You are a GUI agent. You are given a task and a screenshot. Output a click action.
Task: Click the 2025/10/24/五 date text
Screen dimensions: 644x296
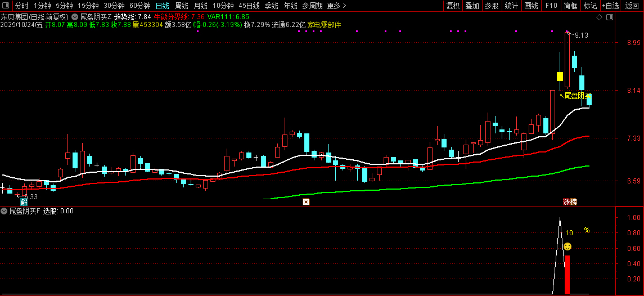pos(22,25)
